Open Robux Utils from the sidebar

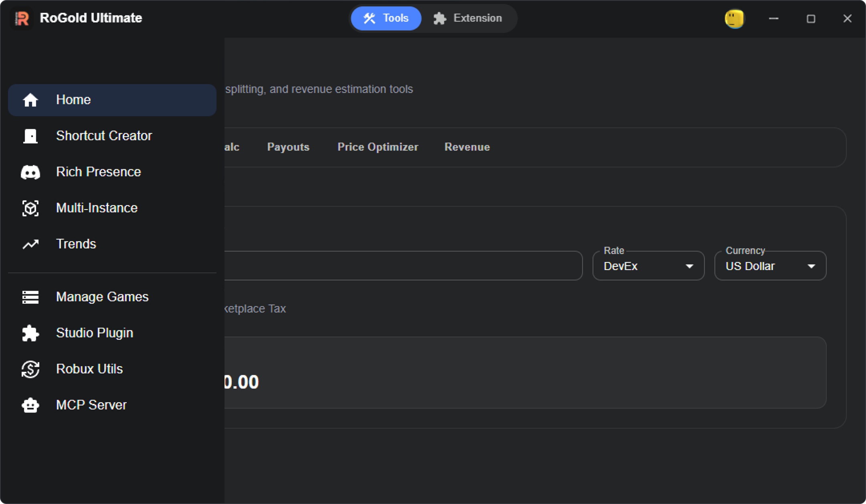click(x=112, y=369)
